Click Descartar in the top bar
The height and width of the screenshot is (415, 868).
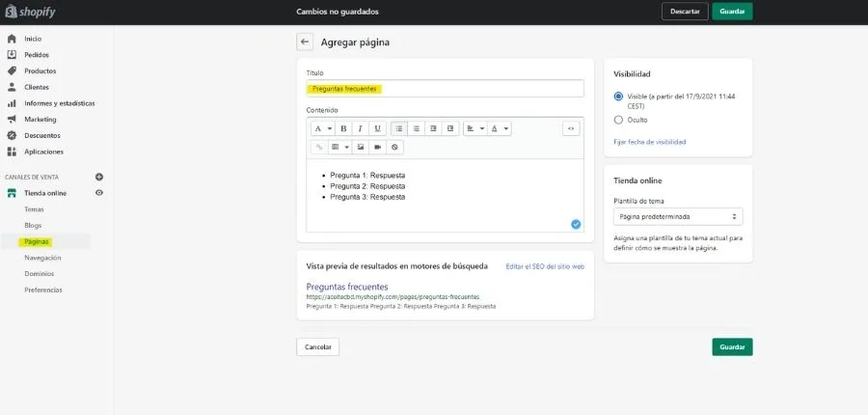coord(685,12)
